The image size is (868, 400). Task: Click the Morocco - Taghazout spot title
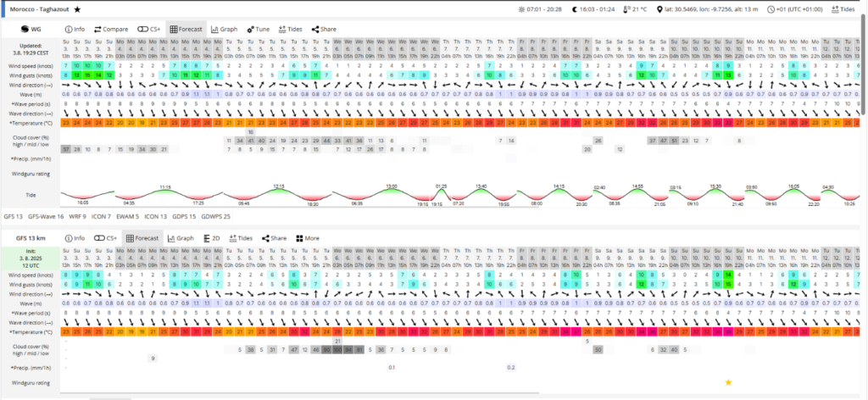(41, 9)
